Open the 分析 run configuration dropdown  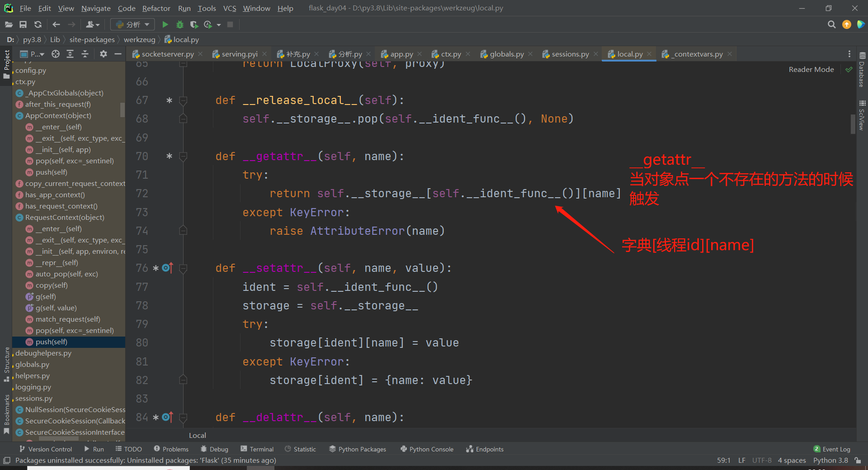[x=132, y=24]
